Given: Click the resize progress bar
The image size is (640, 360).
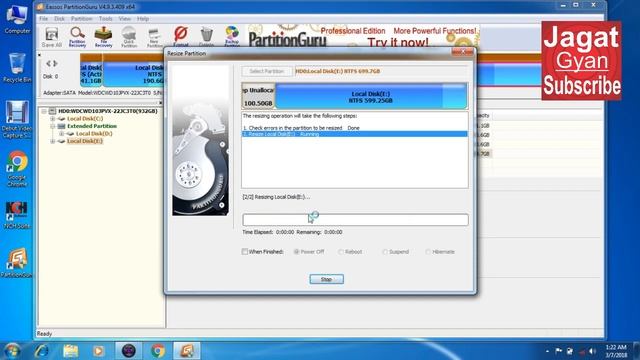Looking at the screenshot, I should click(355, 220).
